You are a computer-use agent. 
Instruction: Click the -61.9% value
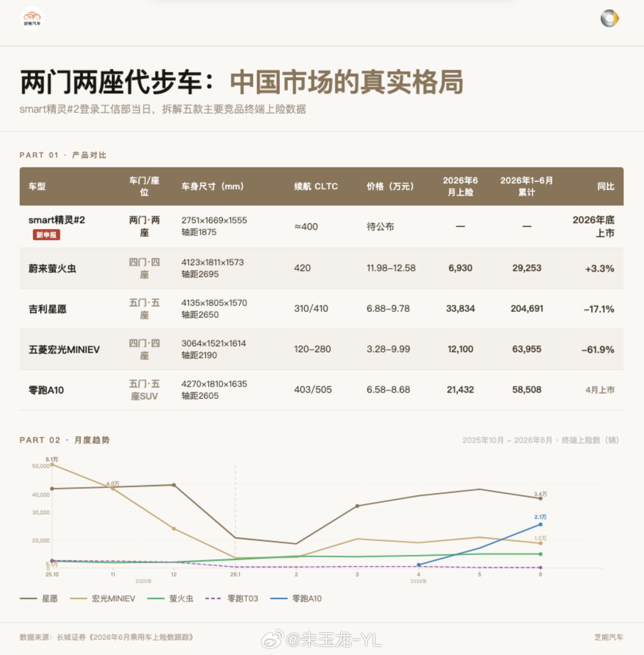[x=598, y=350]
